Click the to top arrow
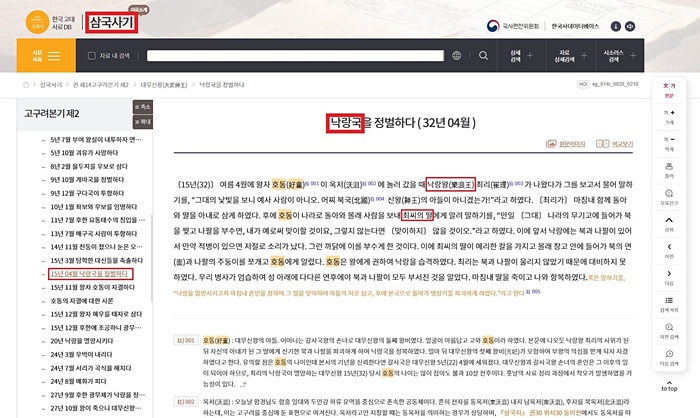700x418 pixels. 669,386
